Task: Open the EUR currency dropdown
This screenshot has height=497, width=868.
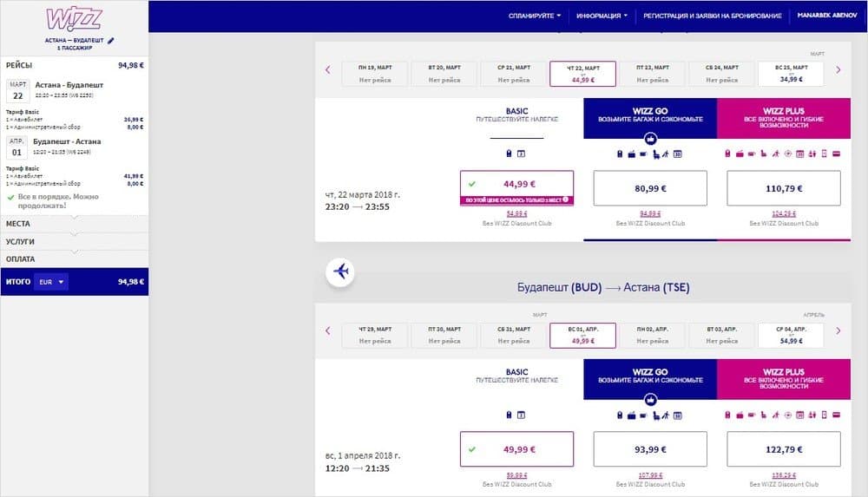Action: coord(51,282)
